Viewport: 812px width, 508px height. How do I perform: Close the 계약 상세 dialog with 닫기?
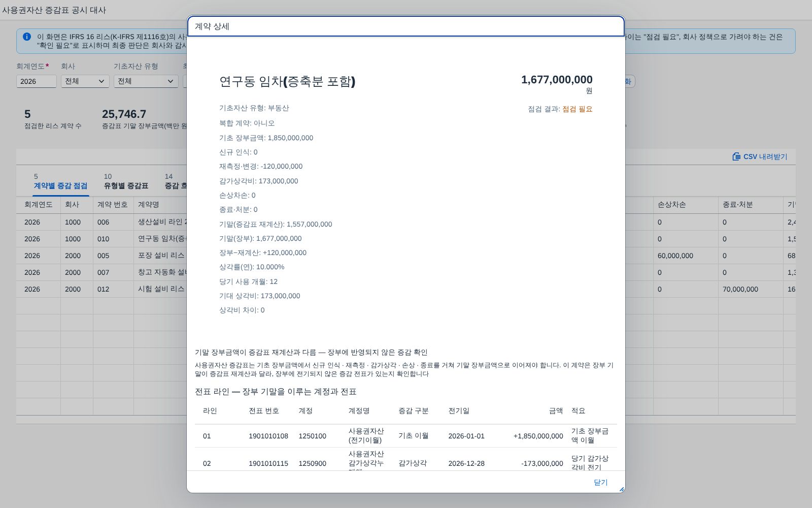pos(600,482)
